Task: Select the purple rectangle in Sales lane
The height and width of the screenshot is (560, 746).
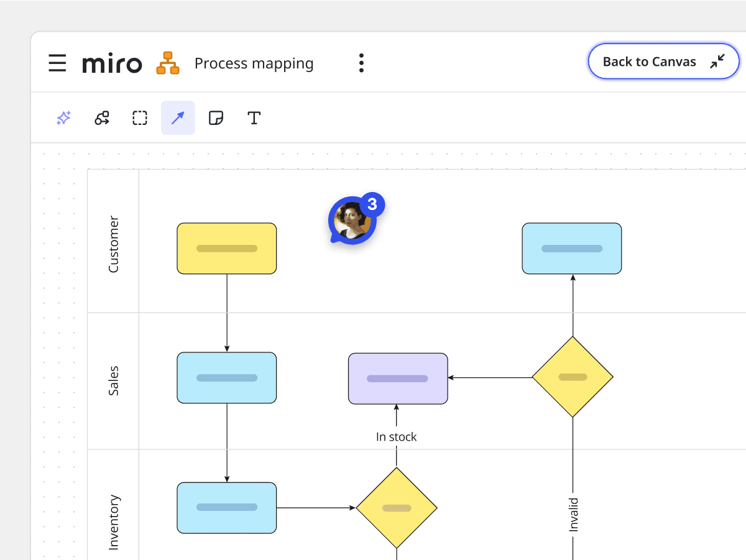Action: tap(397, 379)
